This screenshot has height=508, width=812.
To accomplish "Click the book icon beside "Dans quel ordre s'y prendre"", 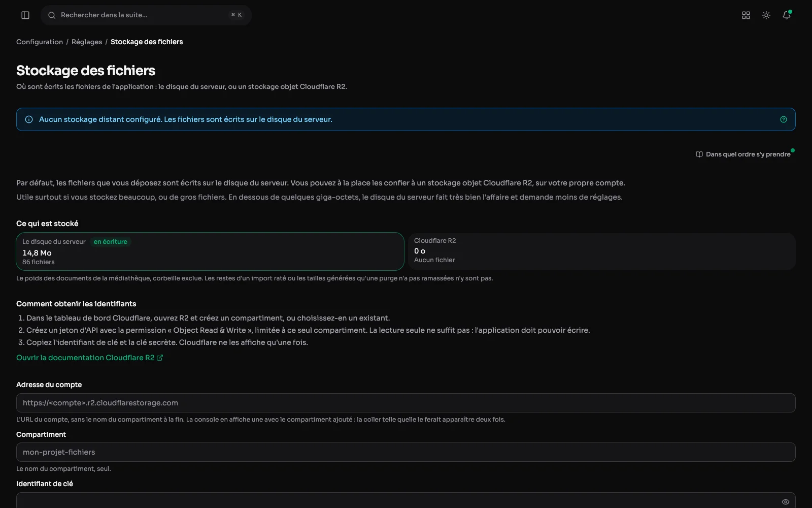I will click(x=699, y=154).
